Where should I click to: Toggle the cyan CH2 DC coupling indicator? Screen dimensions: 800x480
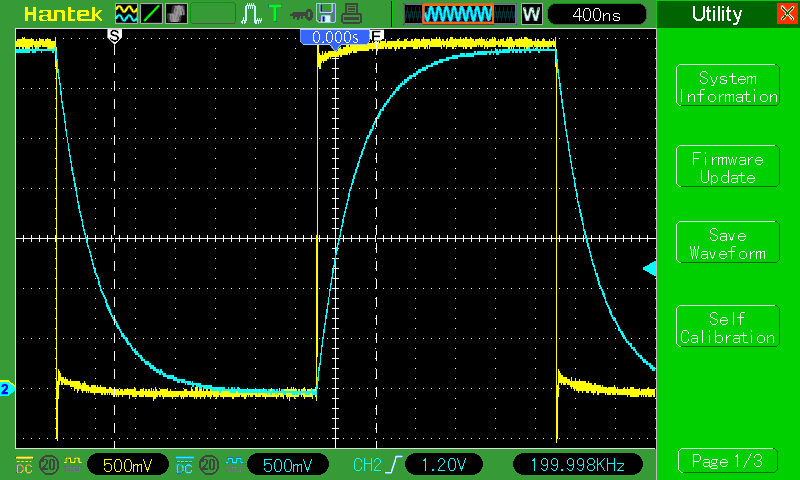(x=185, y=465)
